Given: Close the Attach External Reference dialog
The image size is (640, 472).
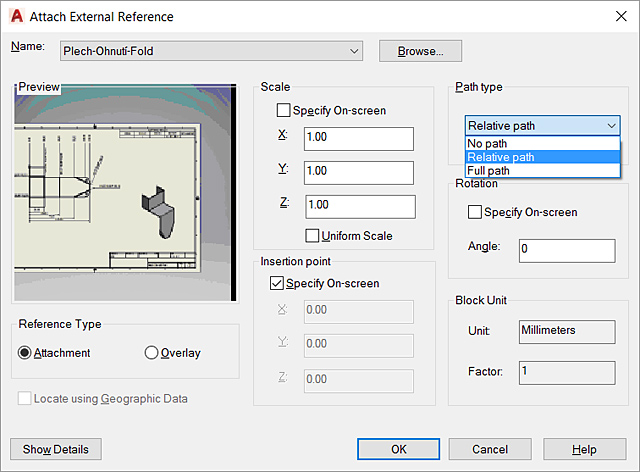Looking at the screenshot, I should tap(621, 16).
